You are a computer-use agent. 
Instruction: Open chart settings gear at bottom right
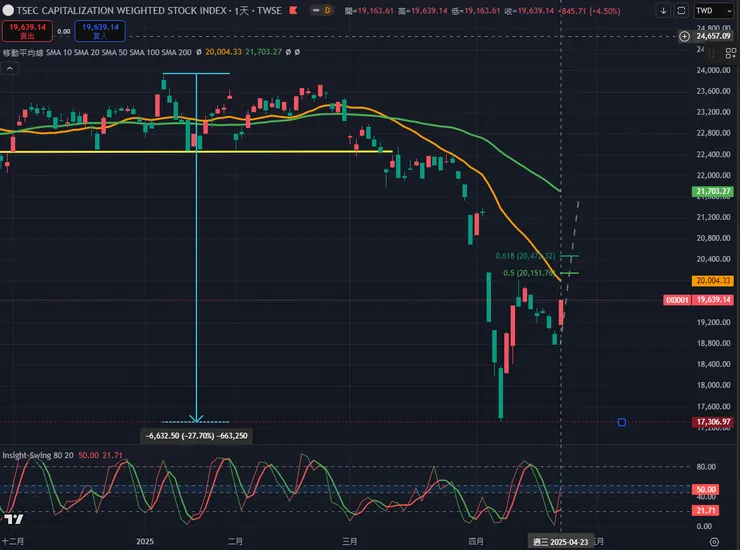pyautogui.click(x=715, y=542)
